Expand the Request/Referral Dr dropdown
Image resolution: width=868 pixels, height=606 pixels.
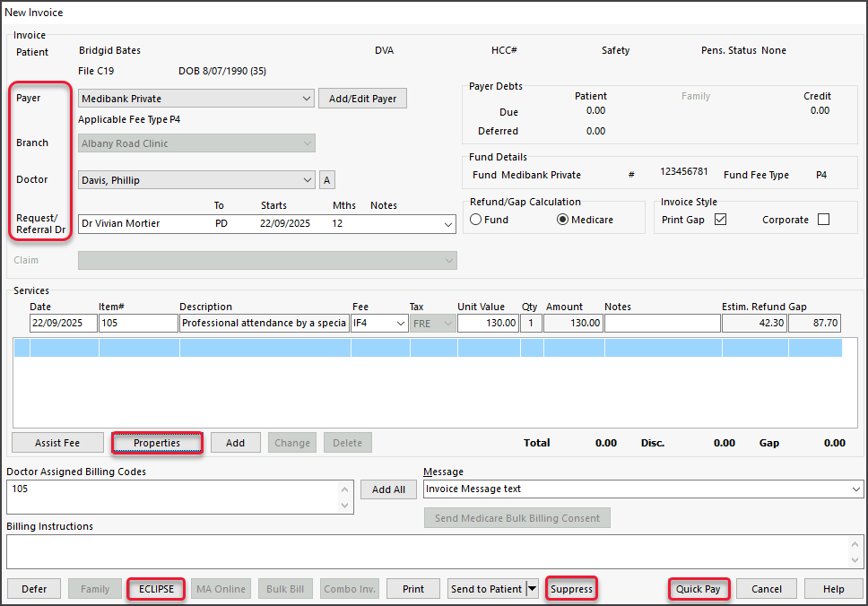pos(448,224)
